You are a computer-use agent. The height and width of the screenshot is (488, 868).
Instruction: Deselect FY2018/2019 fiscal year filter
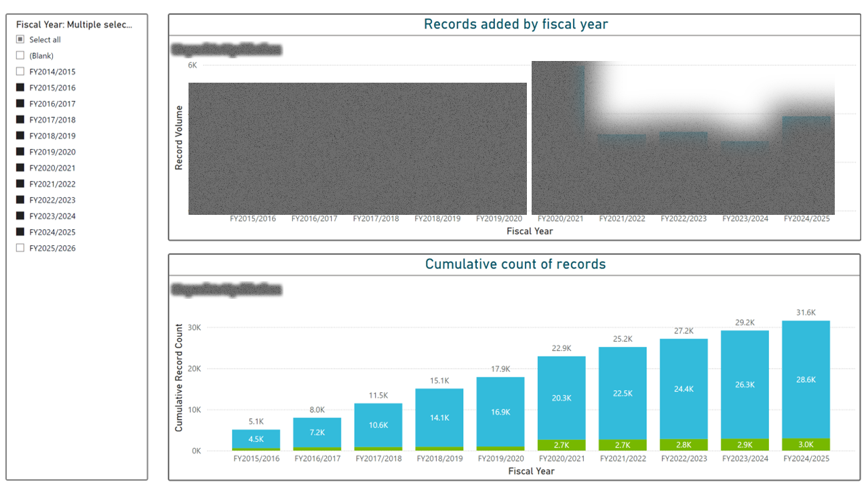coord(20,136)
